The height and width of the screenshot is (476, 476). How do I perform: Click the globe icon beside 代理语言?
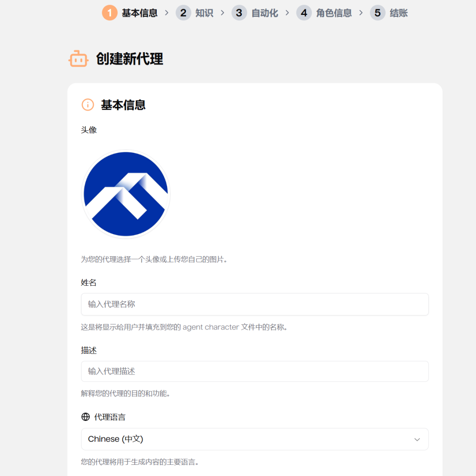click(86, 417)
